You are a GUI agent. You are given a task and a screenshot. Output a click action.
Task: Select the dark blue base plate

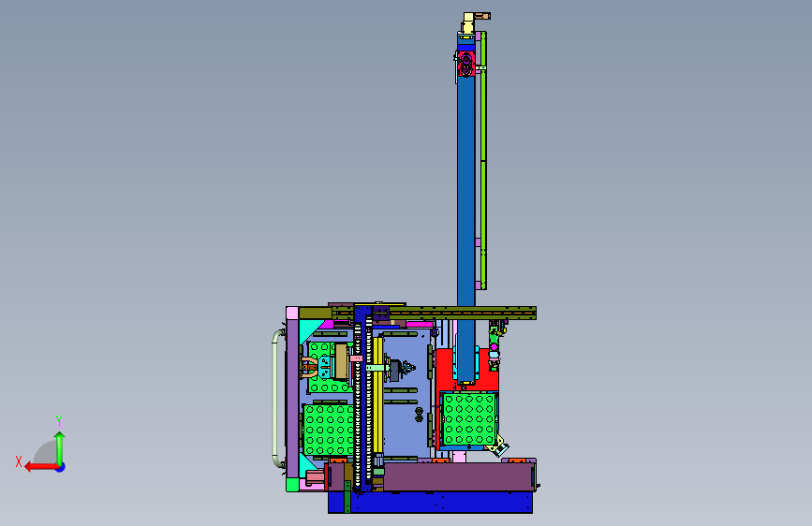pos(430,503)
